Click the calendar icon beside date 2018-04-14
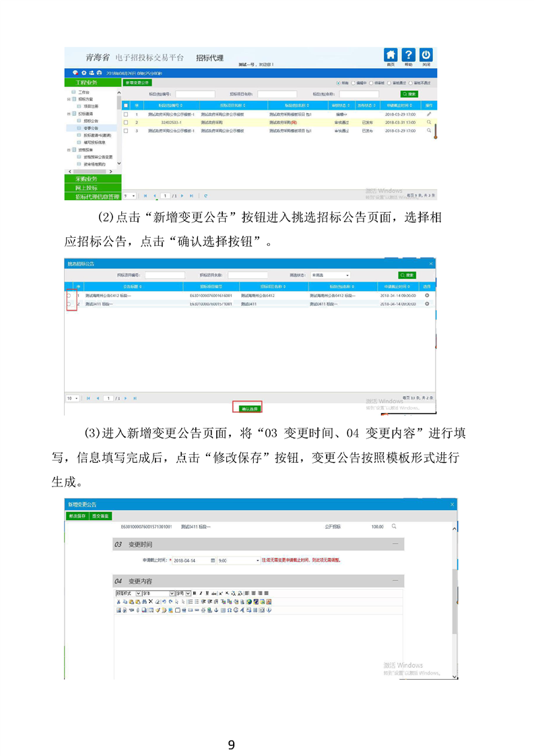This screenshot has height=756, width=534. click(x=213, y=560)
